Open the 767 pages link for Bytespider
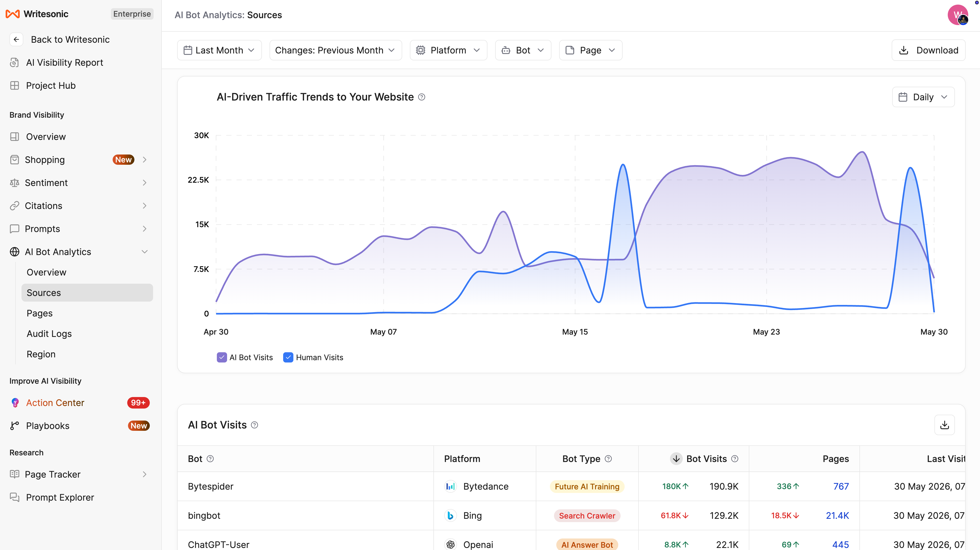Image resolution: width=980 pixels, height=550 pixels. pos(841,487)
